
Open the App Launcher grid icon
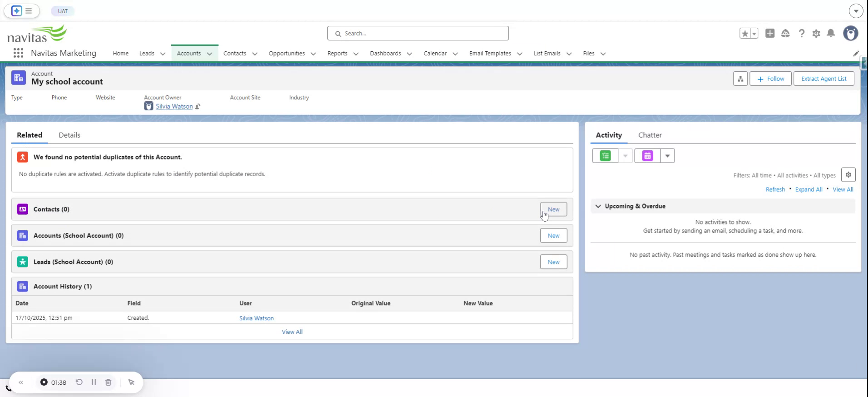click(x=18, y=53)
